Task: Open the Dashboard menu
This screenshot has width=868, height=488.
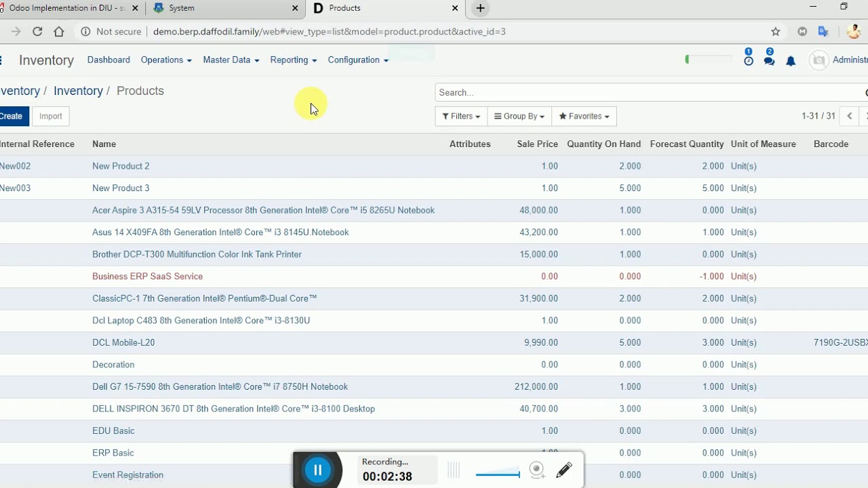Action: [108, 60]
